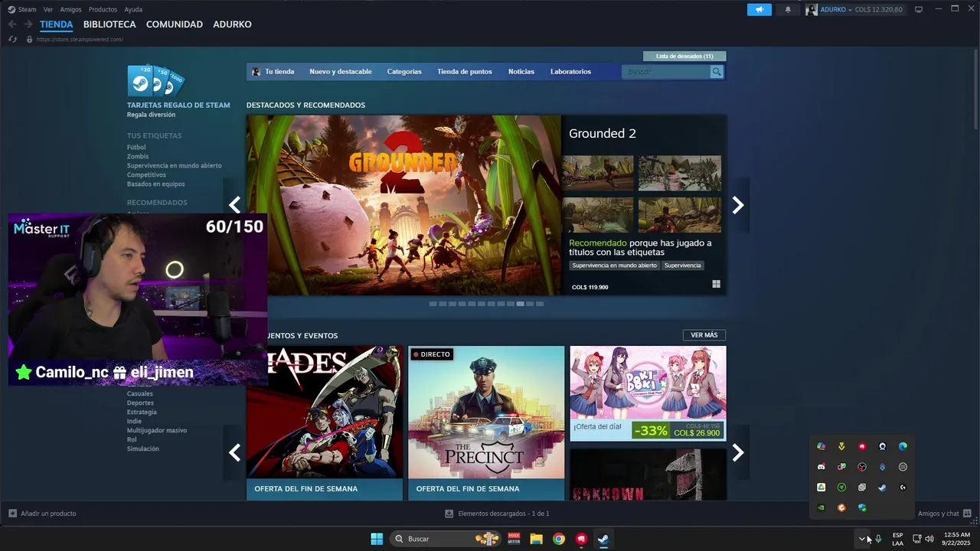The image size is (980, 551).
Task: Open the Steam announcements megaphone button
Action: coord(759,9)
